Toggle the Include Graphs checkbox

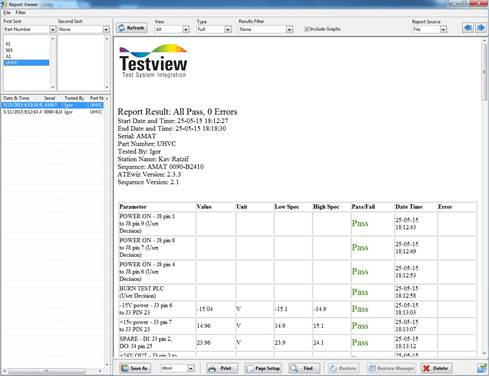click(x=306, y=29)
